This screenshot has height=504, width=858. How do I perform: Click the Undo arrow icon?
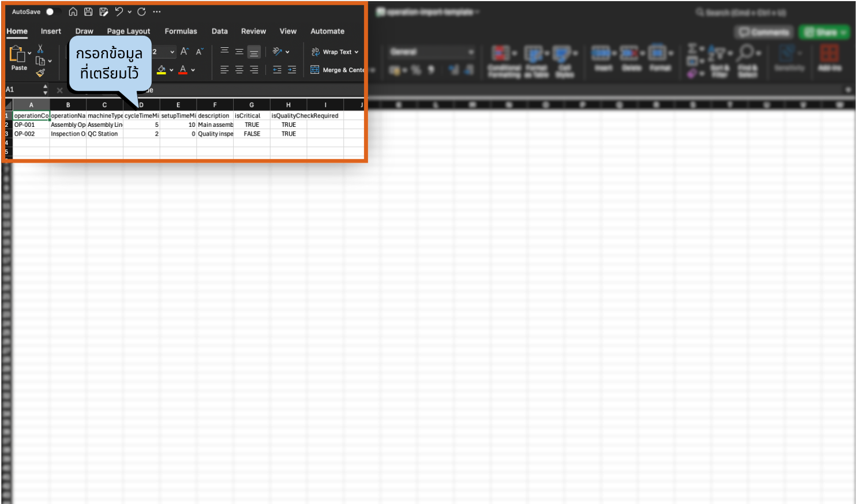point(119,12)
